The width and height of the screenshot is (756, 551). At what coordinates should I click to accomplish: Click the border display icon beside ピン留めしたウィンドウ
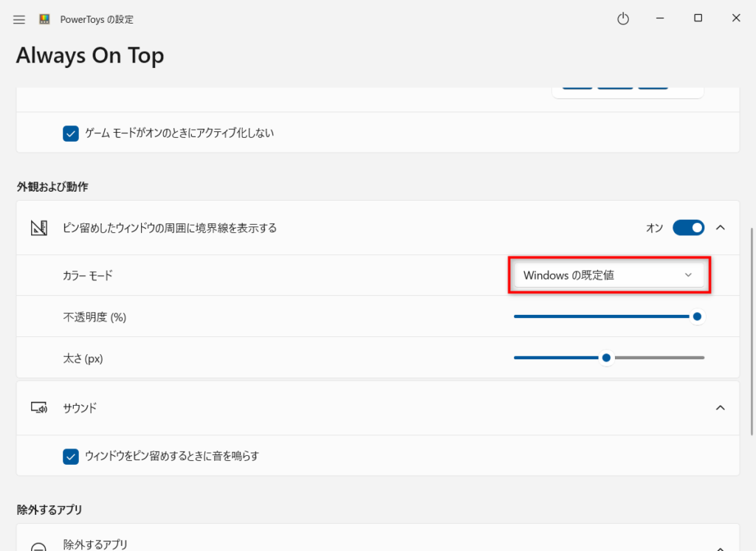[x=39, y=228]
